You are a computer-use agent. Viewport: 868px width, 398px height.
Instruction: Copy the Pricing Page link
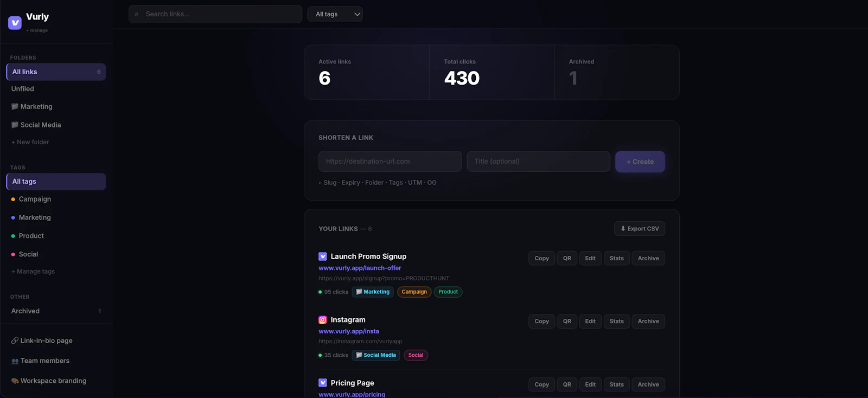coord(542,385)
